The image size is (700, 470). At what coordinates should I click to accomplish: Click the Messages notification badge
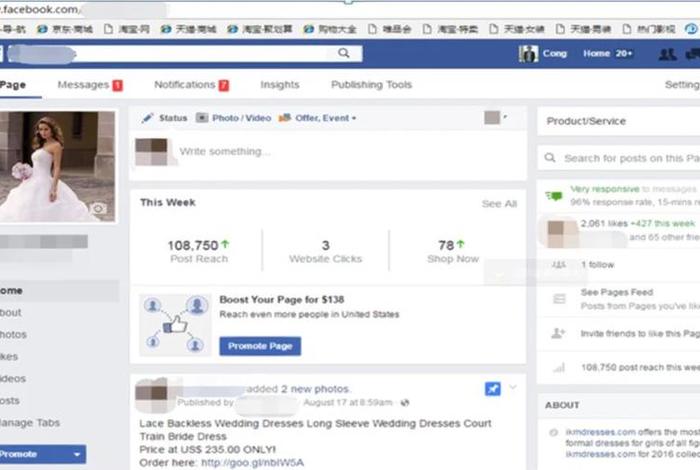pyautogui.click(x=117, y=85)
